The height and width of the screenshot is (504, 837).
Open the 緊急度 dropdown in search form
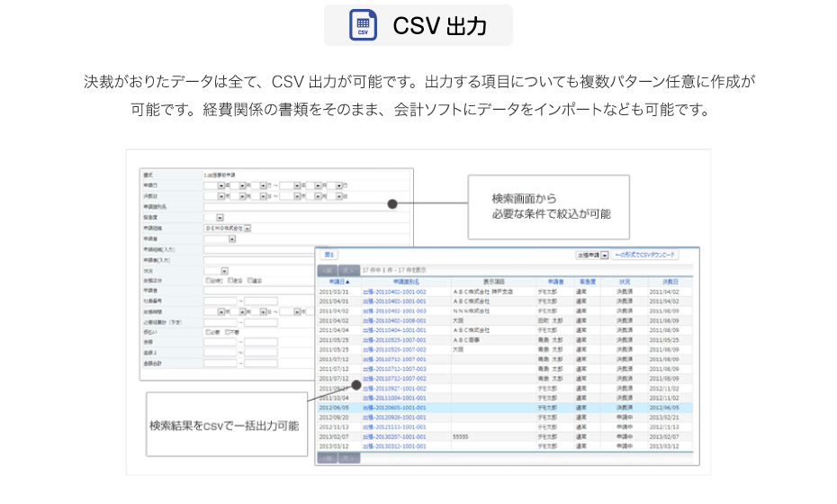point(219,217)
